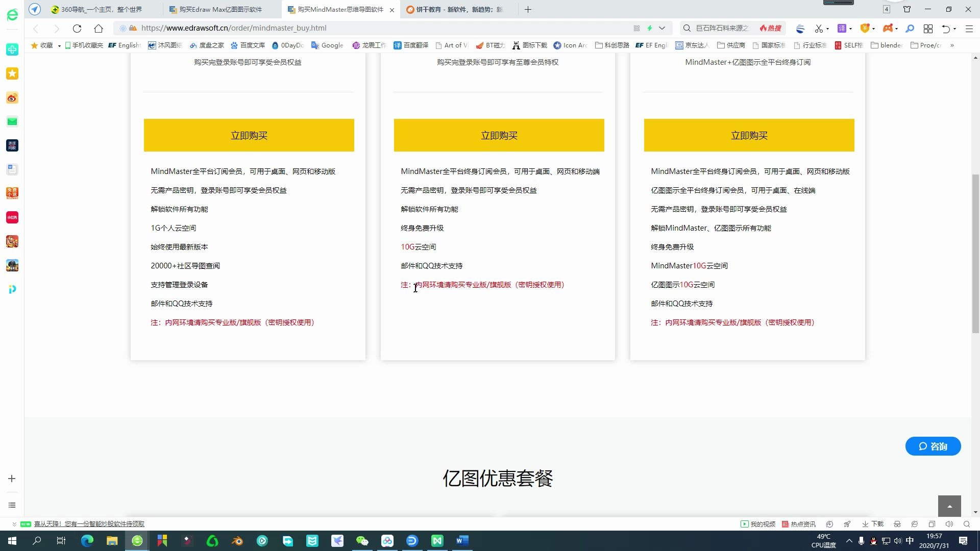This screenshot has height=551, width=980.
Task: Open the password manager key icon
Action: click(910, 29)
